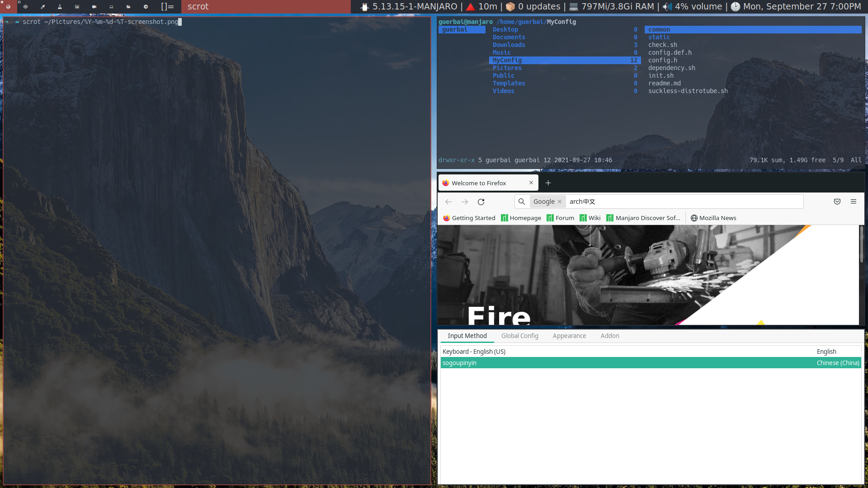Select the Appearance tab in input settings
The width and height of the screenshot is (868, 488).
(x=569, y=335)
